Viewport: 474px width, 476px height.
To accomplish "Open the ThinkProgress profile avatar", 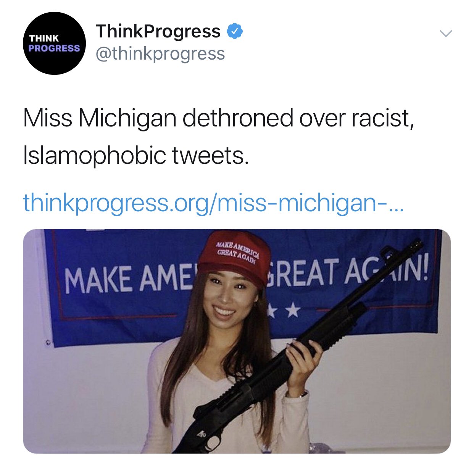I will tap(55, 43).
